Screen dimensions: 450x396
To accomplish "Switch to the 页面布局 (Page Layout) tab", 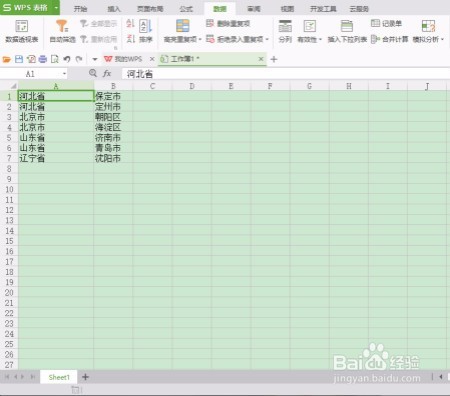I will (x=150, y=9).
